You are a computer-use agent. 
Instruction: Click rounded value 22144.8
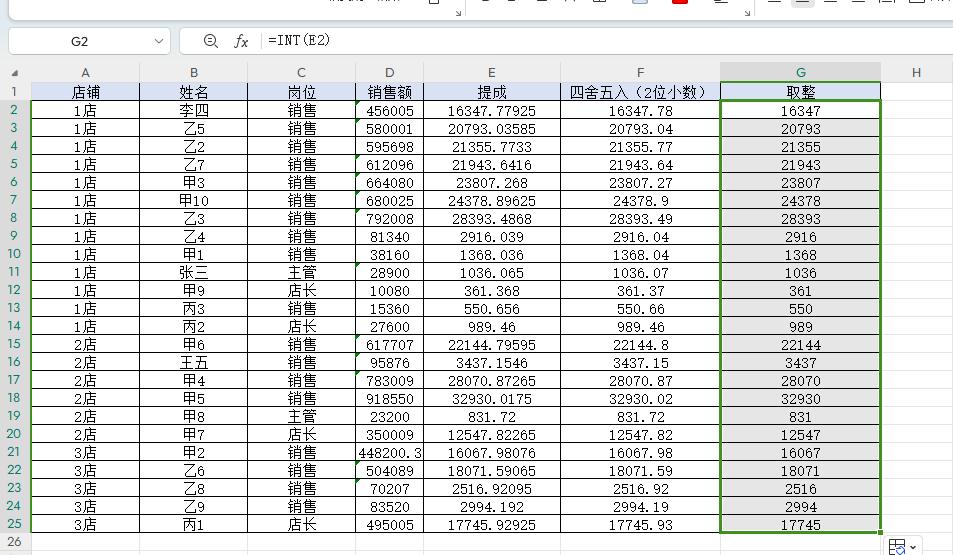(x=641, y=345)
